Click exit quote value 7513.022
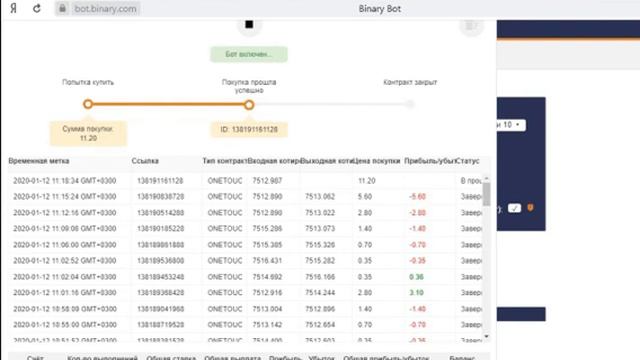Screen dimensions: 640x360 320,213
